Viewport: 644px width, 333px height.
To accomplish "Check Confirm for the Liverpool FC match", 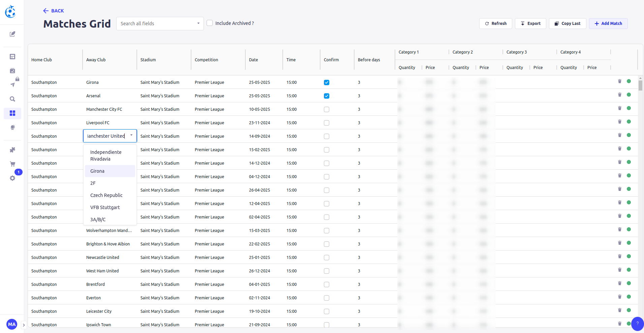I will pyautogui.click(x=327, y=123).
